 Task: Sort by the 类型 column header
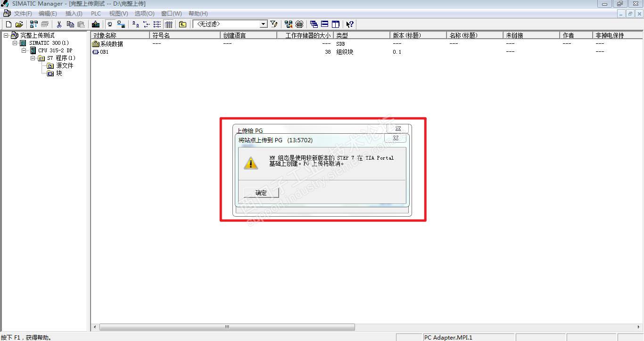(x=362, y=35)
